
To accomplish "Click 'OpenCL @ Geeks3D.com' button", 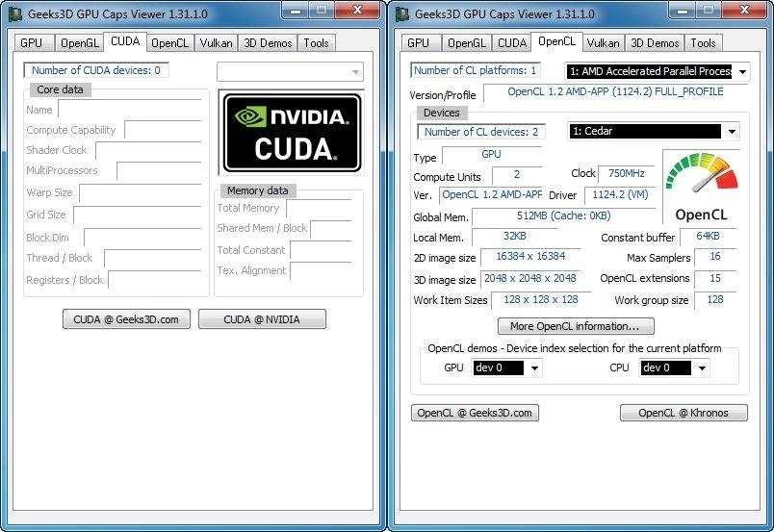I will [475, 413].
